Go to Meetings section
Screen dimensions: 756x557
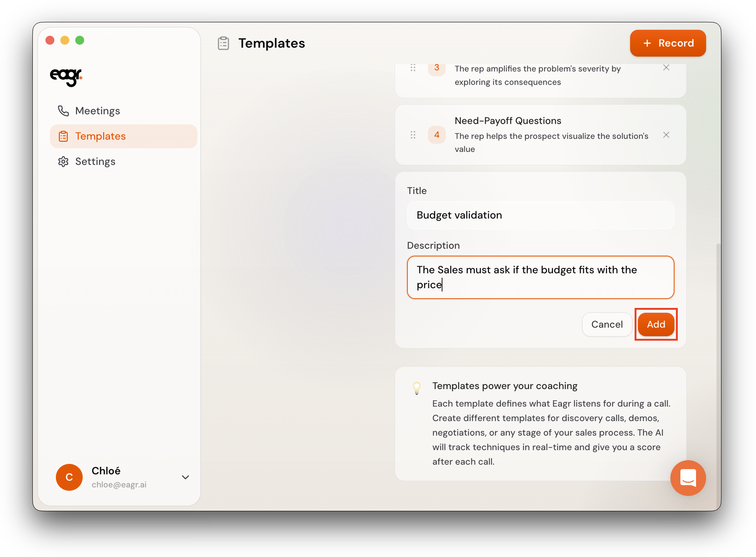(x=98, y=111)
